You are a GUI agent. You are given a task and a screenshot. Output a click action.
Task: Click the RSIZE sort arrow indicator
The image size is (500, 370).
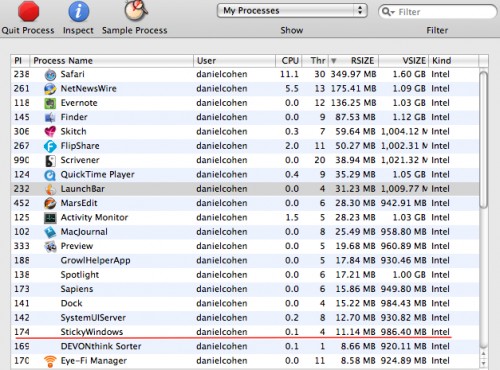[334, 61]
